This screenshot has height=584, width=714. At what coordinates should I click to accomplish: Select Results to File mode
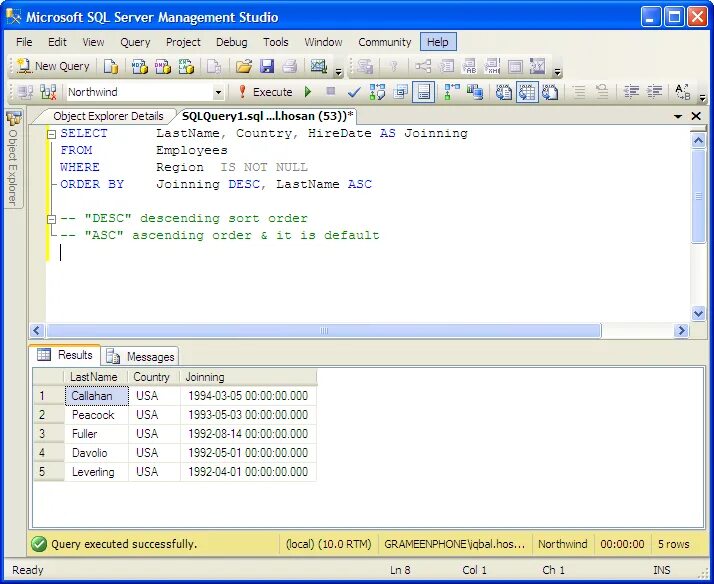(550, 92)
